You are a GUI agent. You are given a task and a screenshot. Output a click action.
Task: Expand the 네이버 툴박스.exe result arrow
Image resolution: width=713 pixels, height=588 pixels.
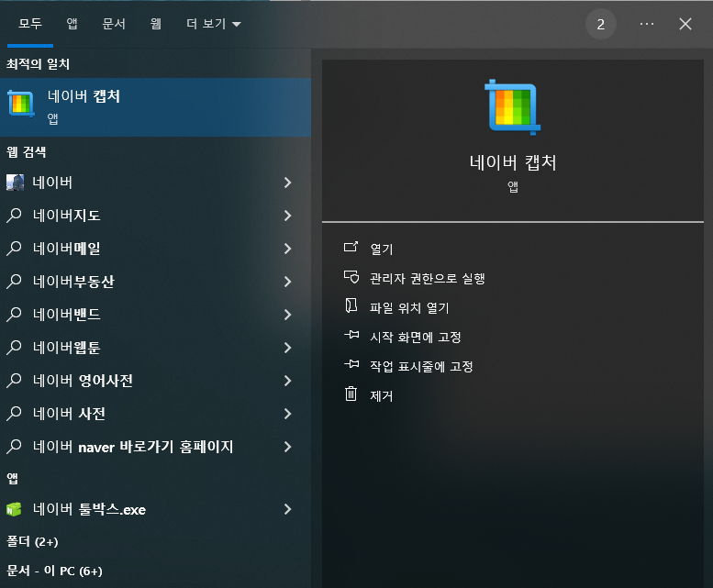[x=287, y=509]
